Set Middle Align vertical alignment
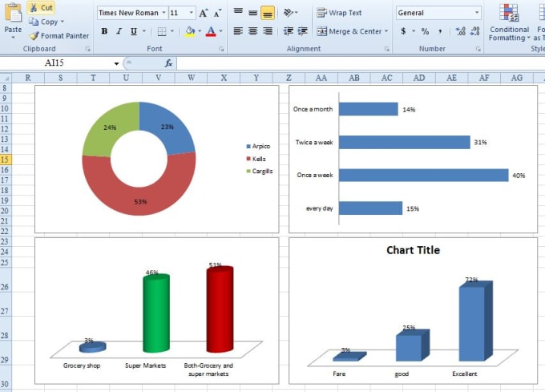Viewport: 545px width, 392px height. [252, 13]
